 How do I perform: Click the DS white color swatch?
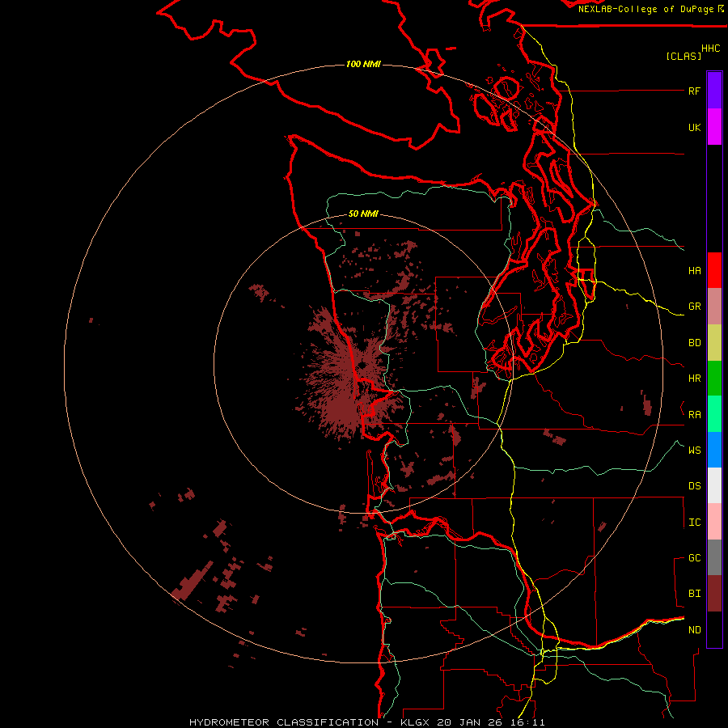tap(714, 485)
